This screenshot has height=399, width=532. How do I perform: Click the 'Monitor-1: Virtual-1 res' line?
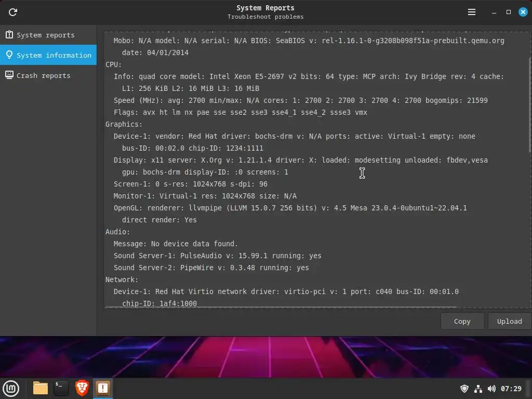tap(205, 196)
